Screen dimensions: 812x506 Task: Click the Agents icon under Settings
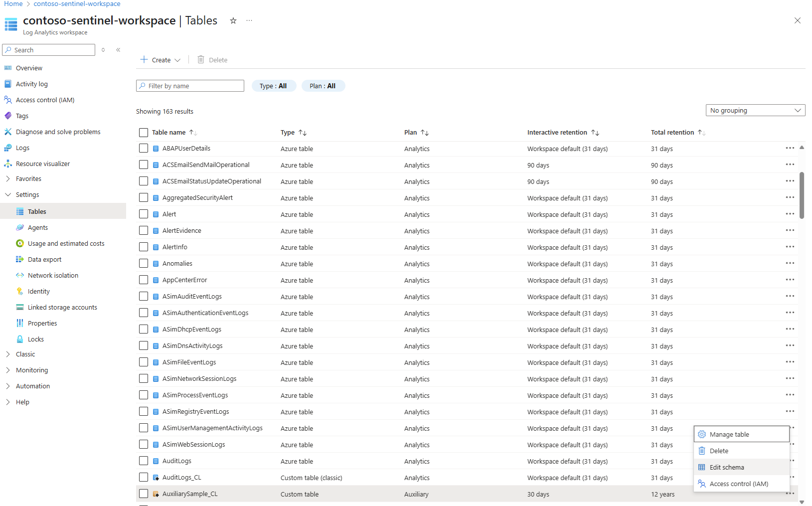pos(20,227)
